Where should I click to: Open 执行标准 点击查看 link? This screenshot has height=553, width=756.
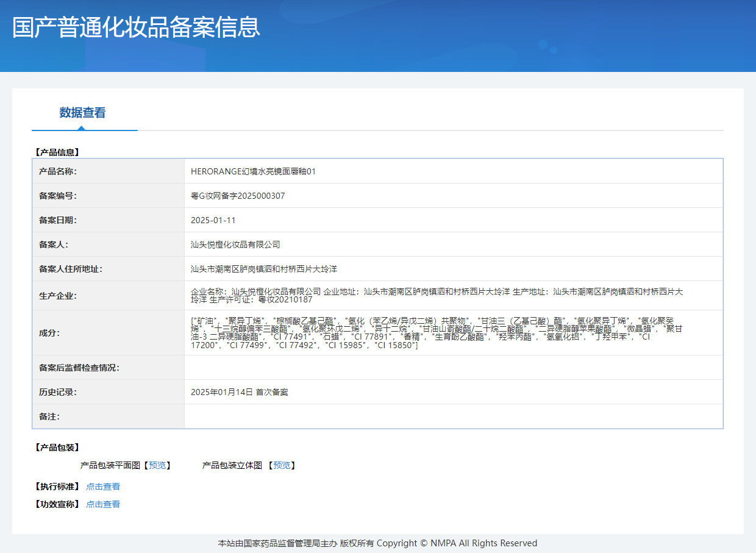coord(103,487)
